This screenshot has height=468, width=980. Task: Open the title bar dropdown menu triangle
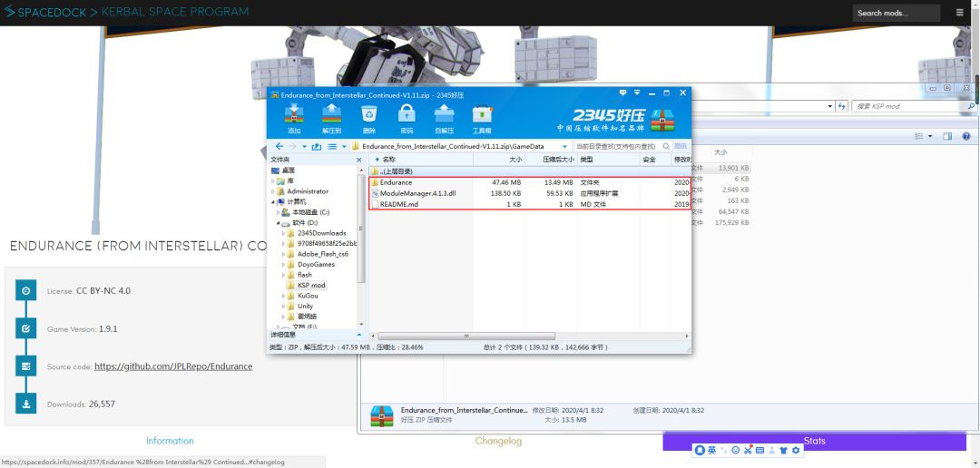[637, 93]
